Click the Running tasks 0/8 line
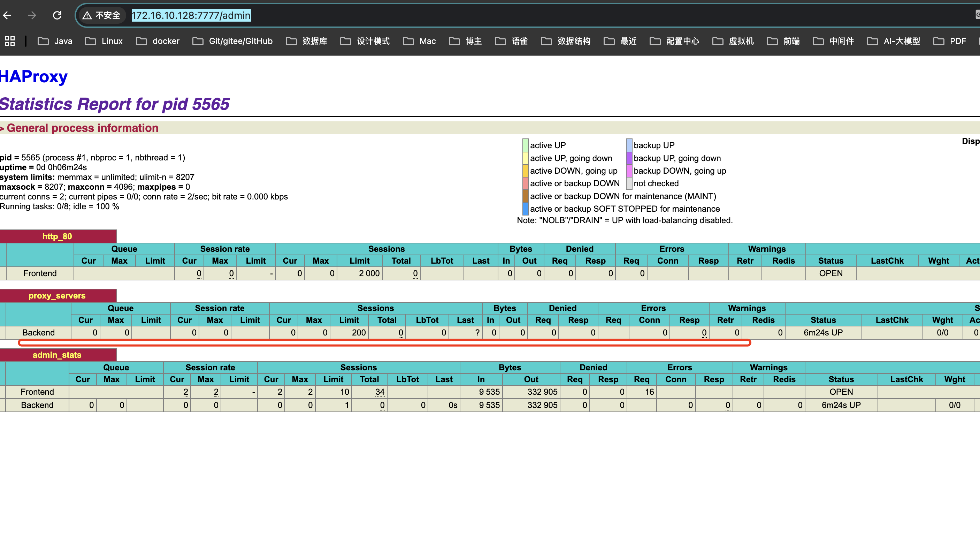 (59, 206)
